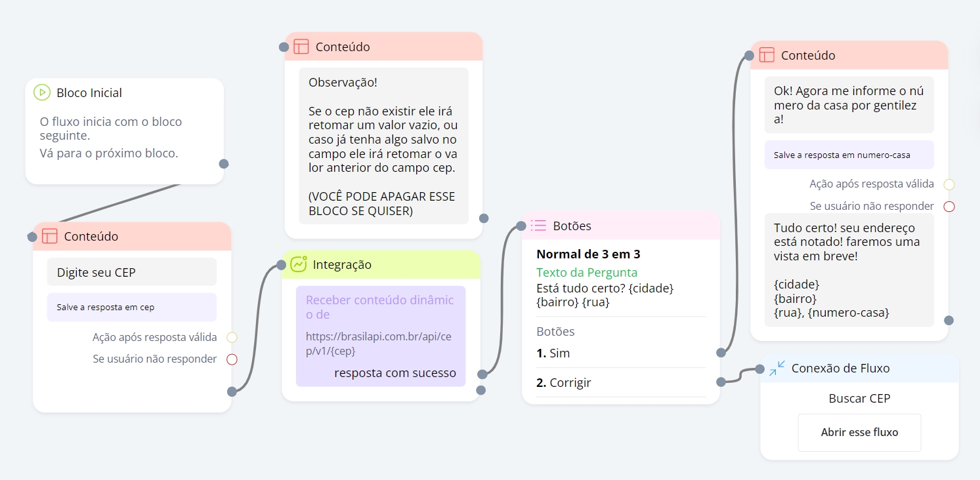Click the Salve a resposta em numero-casa field
This screenshot has width=980, height=480.
click(x=849, y=155)
